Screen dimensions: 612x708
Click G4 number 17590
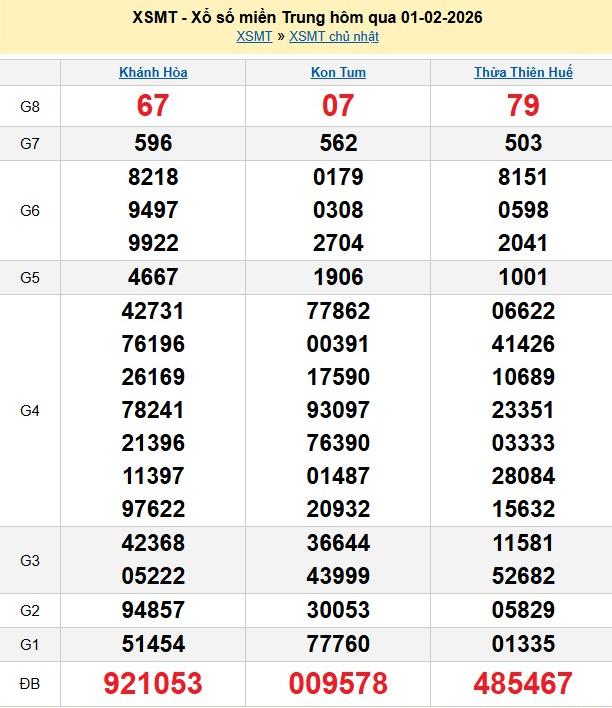338,377
